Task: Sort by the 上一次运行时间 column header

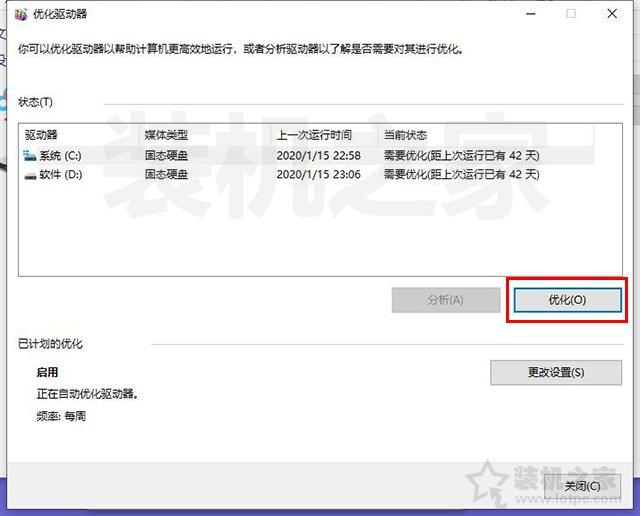Action: (x=324, y=135)
